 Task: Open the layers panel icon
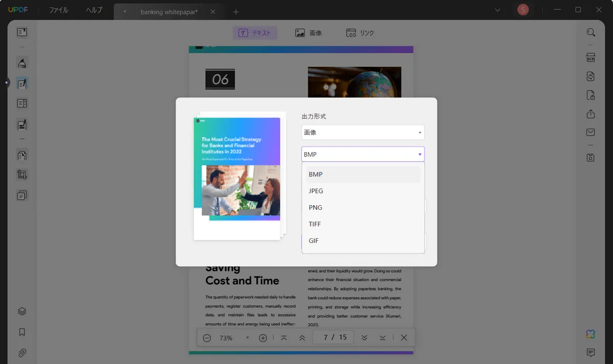point(22,311)
